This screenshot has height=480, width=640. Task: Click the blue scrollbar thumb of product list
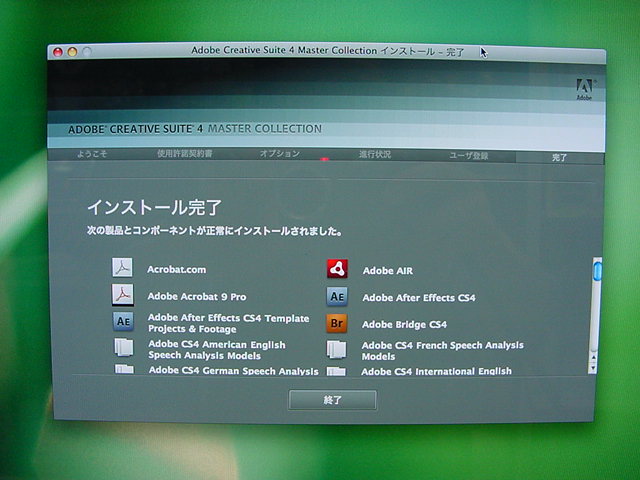598,271
